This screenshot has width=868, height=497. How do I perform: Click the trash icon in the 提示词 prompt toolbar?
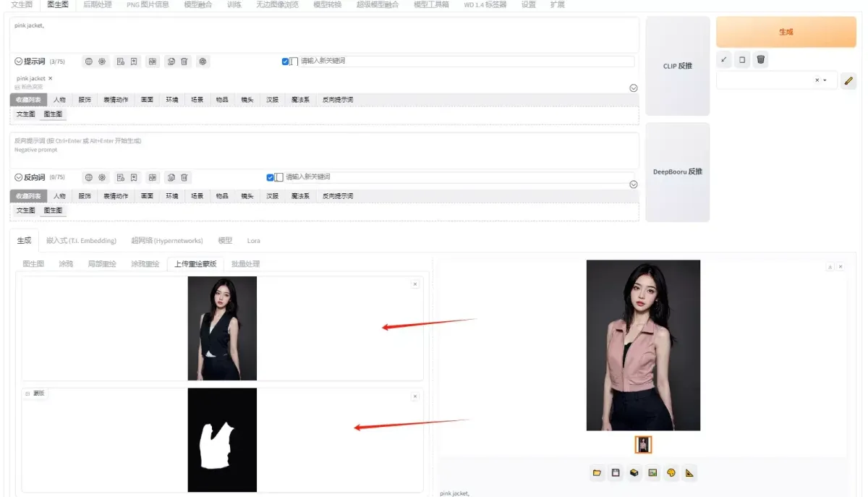(x=184, y=61)
